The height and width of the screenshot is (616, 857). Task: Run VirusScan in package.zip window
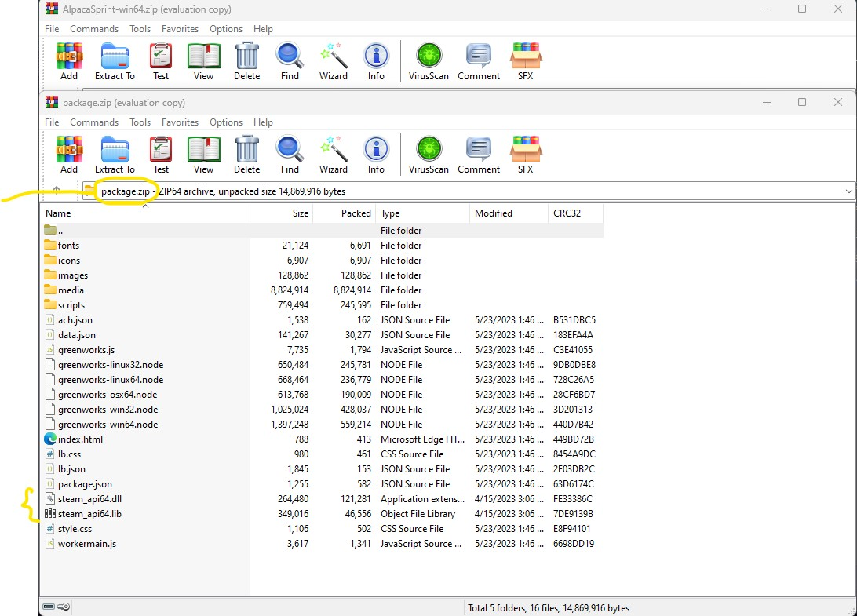click(428, 155)
